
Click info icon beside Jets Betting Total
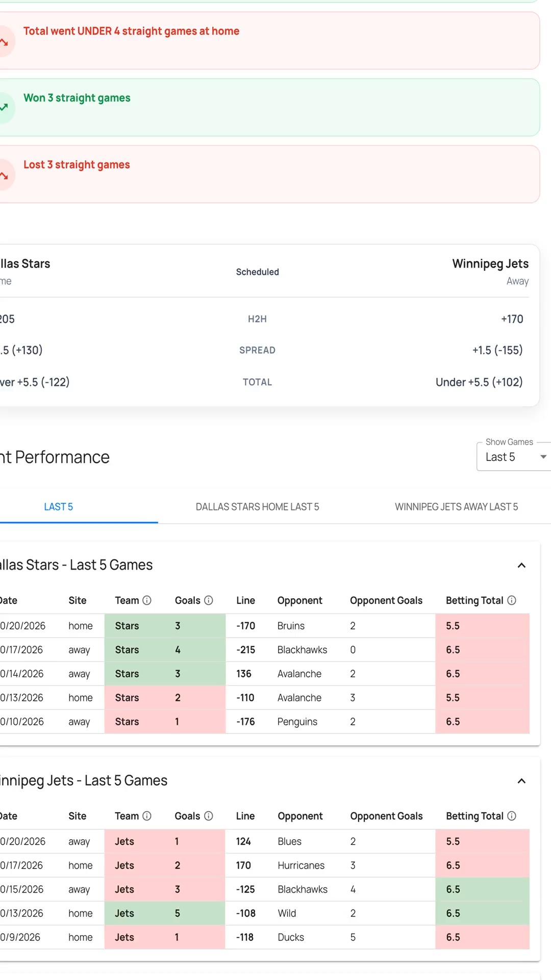pos(512,816)
